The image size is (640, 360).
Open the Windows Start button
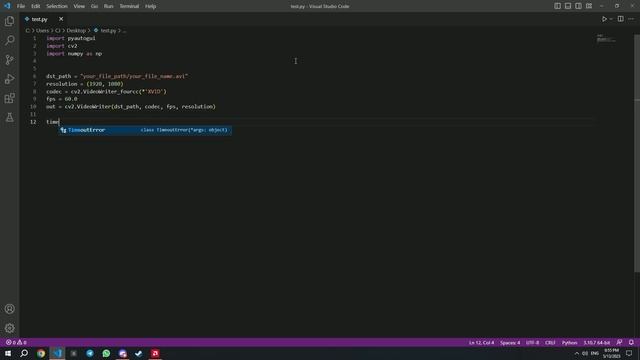point(8,353)
